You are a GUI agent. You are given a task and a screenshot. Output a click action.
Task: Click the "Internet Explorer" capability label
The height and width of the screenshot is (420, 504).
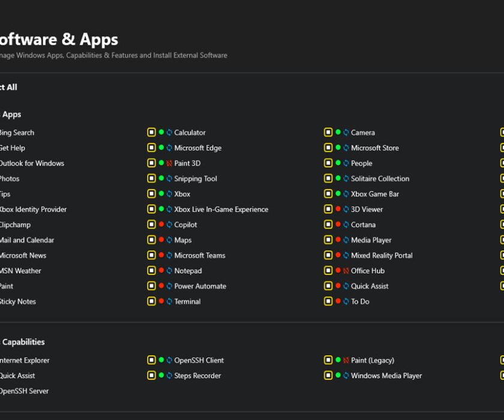pyautogui.click(x=25, y=361)
